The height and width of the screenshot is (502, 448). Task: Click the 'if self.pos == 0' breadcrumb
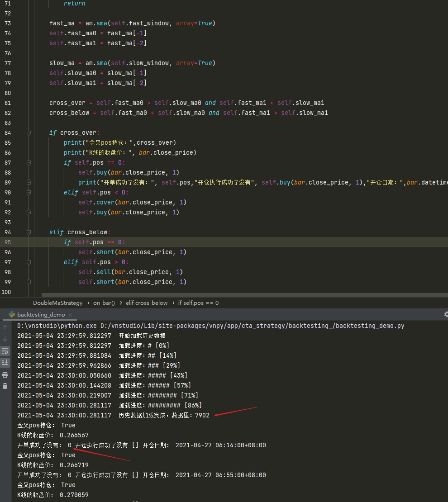click(x=198, y=303)
